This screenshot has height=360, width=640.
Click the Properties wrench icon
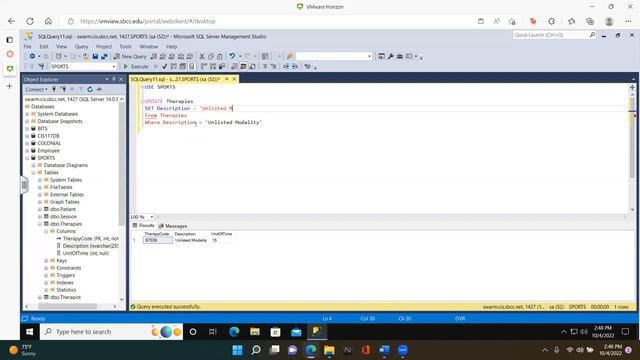coord(391,56)
